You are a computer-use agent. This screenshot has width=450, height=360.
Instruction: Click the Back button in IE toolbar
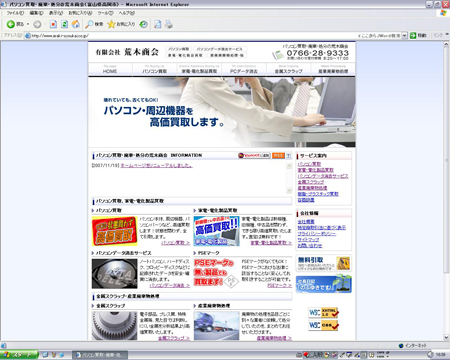pyautogui.click(x=15, y=24)
